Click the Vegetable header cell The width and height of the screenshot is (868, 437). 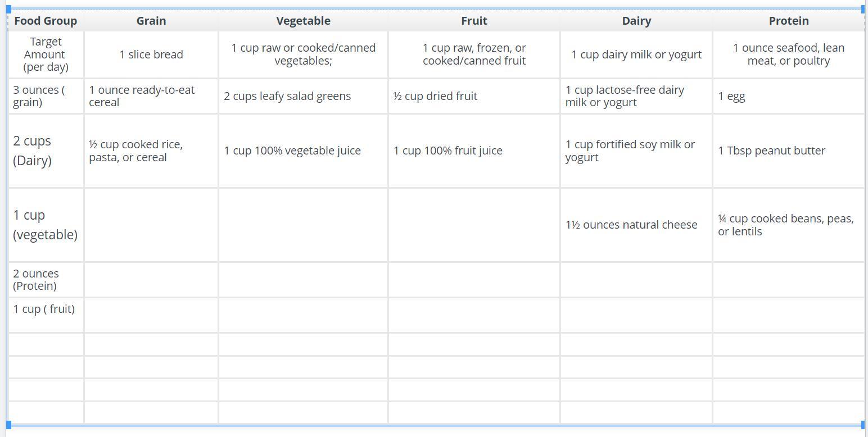coord(303,21)
